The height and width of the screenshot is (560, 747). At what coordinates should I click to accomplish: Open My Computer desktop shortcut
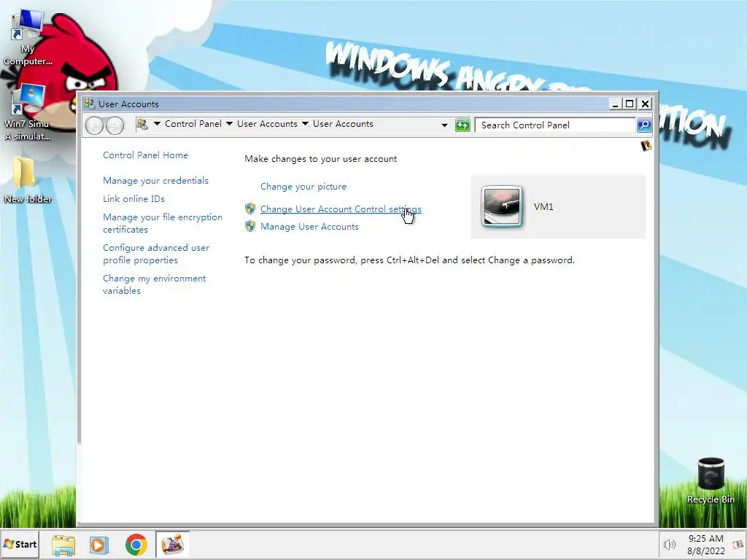28,37
